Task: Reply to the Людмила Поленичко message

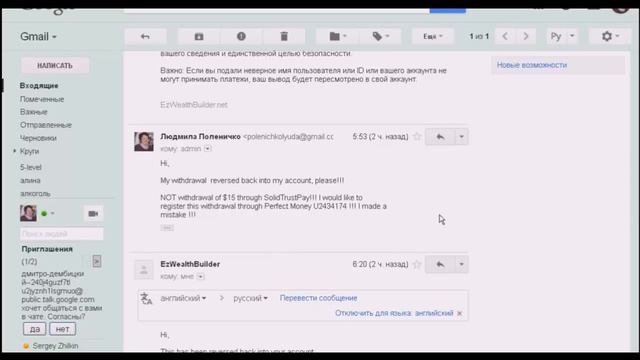Action: pyautogui.click(x=440, y=137)
